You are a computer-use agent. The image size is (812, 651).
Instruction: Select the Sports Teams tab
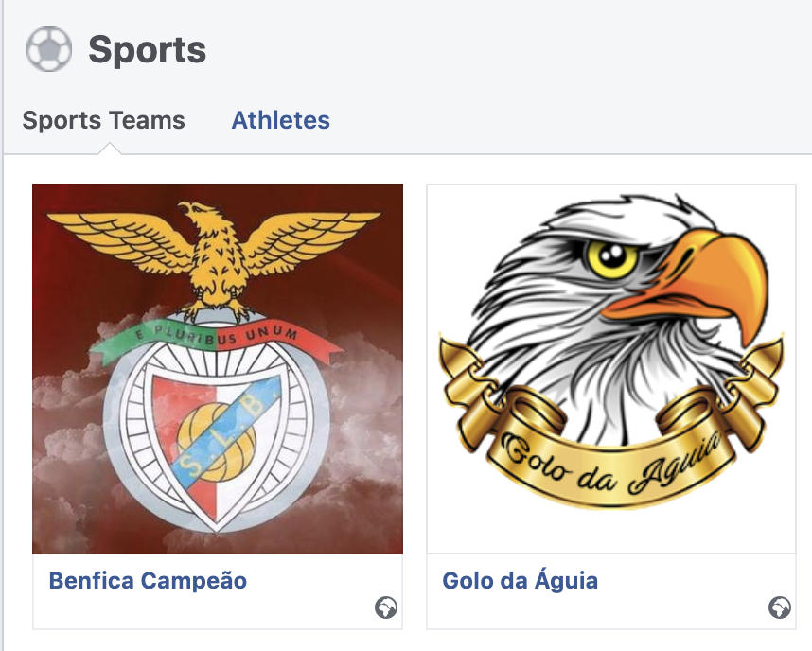104,120
